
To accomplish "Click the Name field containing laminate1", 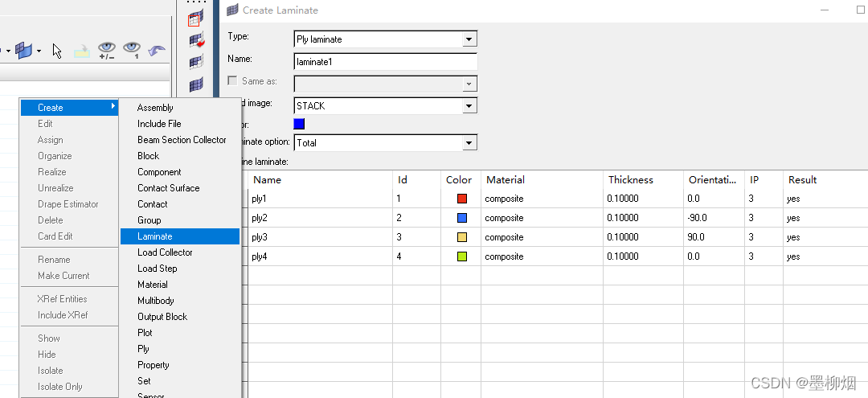I will pos(386,62).
